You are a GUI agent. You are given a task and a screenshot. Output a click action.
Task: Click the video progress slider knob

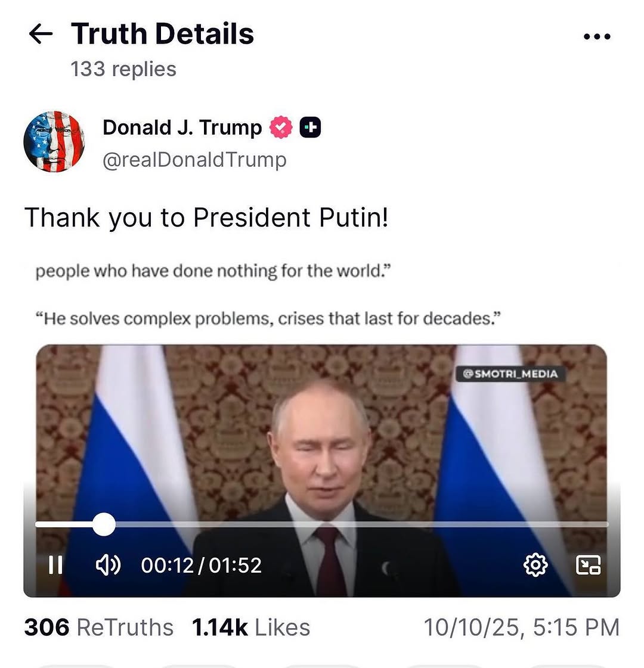(104, 524)
